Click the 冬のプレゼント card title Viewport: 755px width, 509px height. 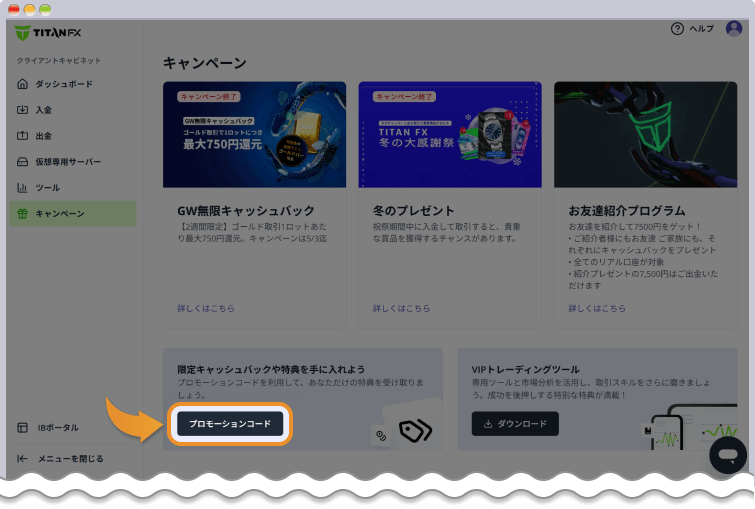tap(414, 211)
